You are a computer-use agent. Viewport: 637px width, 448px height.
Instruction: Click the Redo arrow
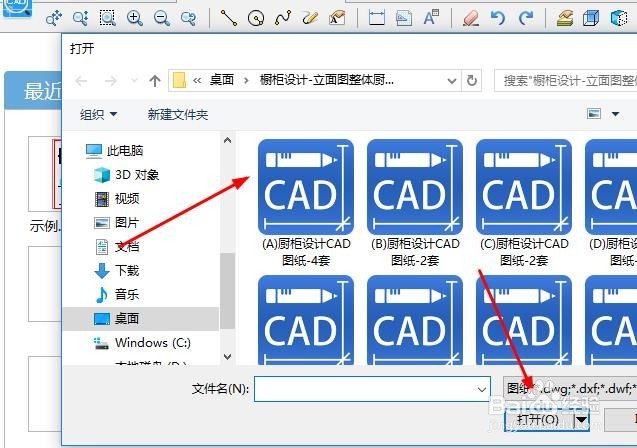point(526,18)
